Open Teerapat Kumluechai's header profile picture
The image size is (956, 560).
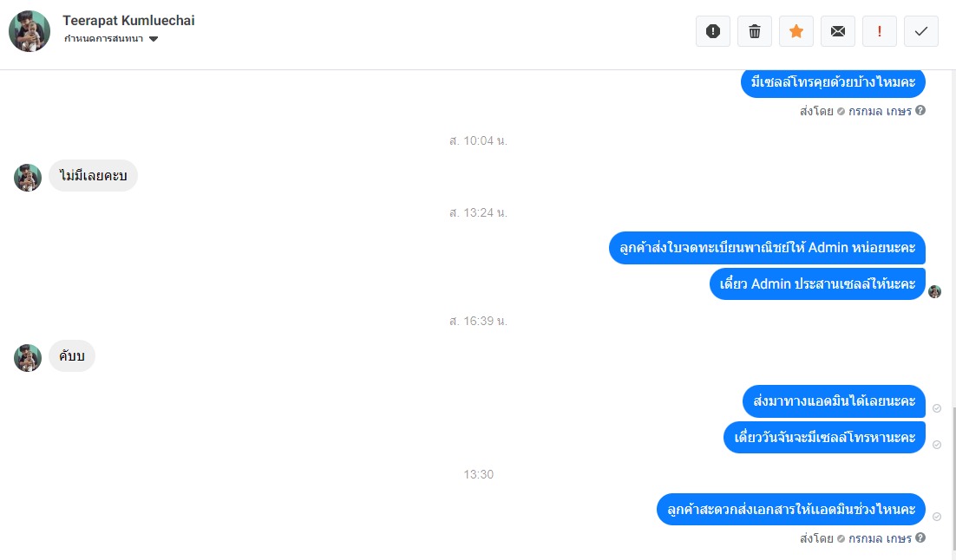tap(29, 31)
